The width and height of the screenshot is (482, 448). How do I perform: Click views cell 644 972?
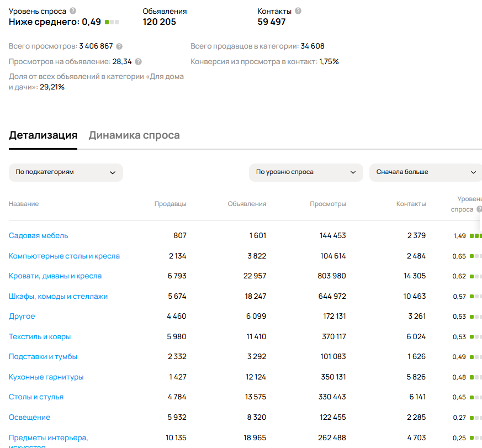pyautogui.click(x=332, y=297)
